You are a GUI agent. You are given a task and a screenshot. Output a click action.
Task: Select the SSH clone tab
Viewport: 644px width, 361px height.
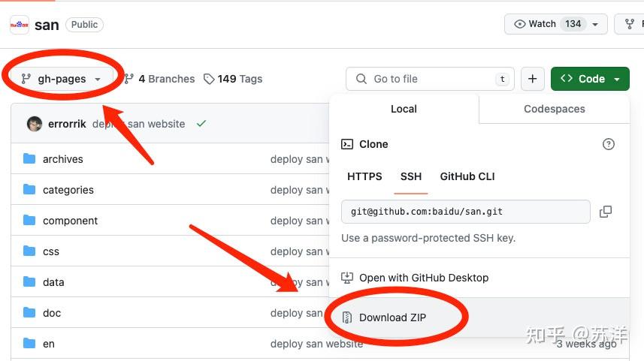pyautogui.click(x=411, y=176)
